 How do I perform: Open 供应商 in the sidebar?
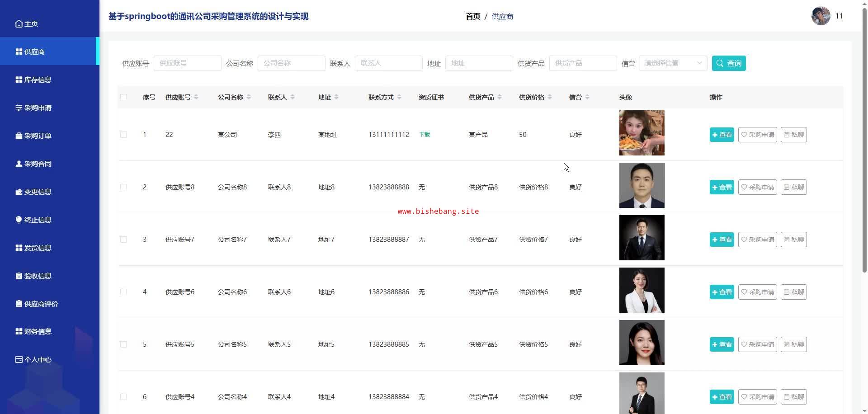49,52
